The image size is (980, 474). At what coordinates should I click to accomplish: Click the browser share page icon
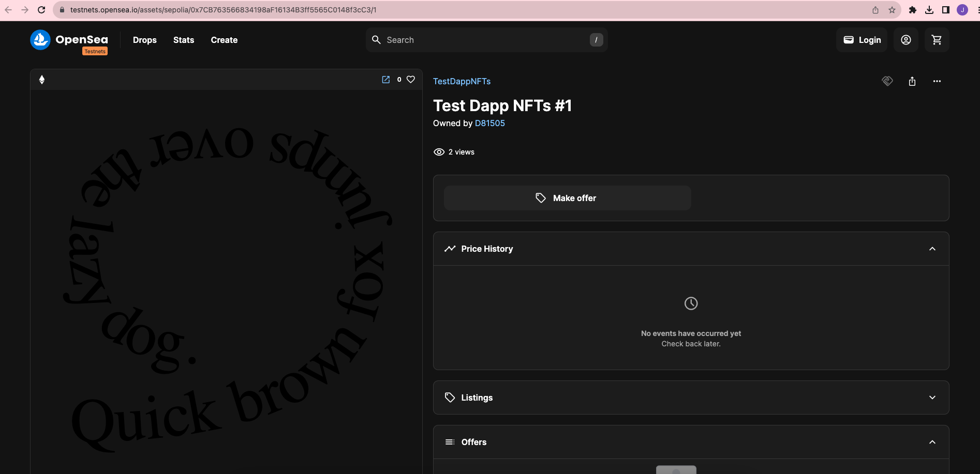point(875,10)
